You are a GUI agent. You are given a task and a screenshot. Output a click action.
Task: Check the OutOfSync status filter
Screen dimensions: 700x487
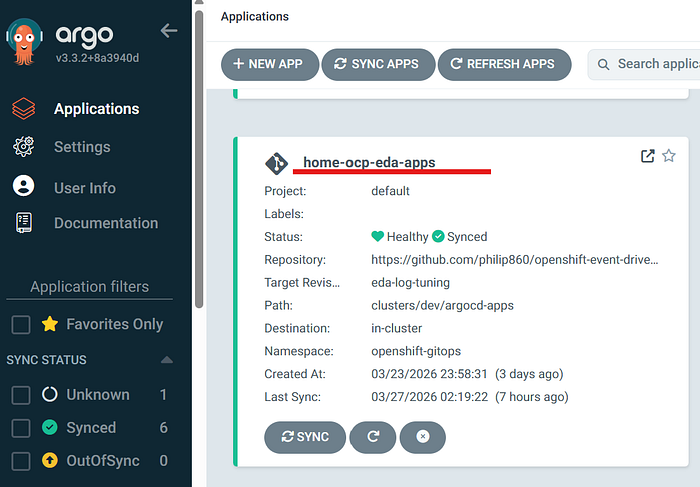pos(21,461)
